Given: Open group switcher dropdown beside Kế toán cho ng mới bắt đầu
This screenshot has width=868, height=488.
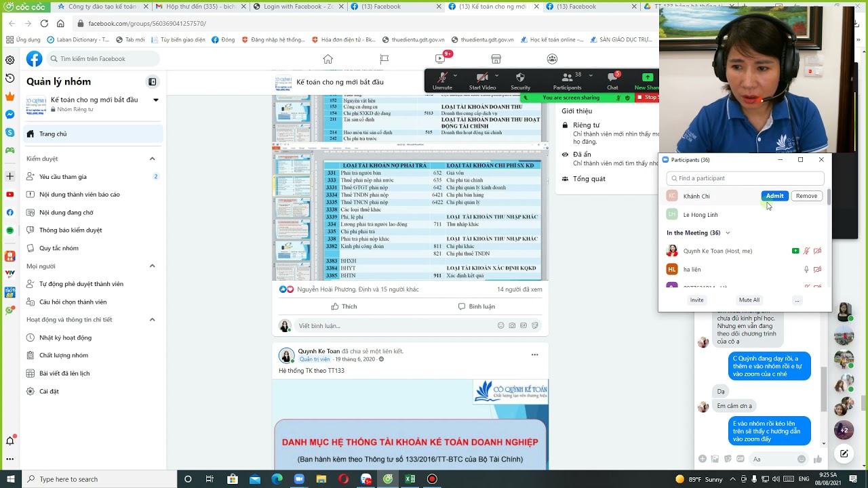Looking at the screenshot, I should (156, 100).
